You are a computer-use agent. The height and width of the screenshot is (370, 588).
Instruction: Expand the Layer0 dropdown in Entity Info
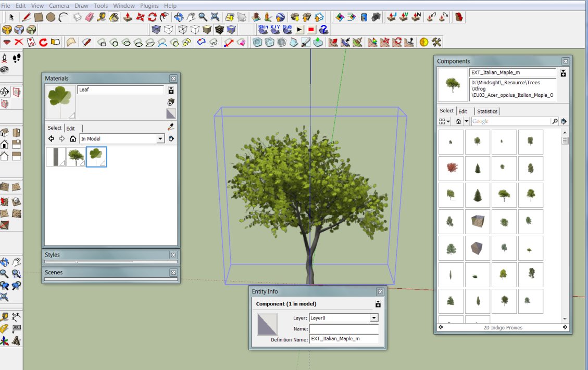[374, 318]
